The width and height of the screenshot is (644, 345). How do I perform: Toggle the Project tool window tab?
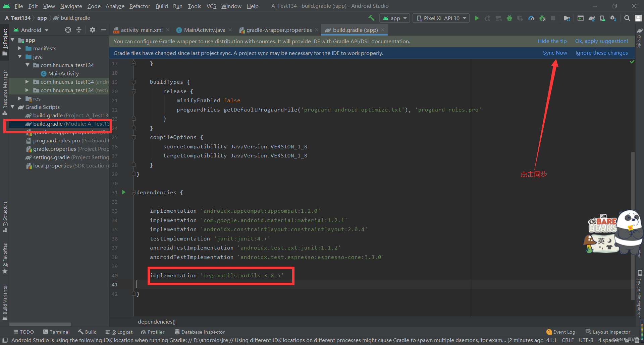pyautogui.click(x=5, y=42)
